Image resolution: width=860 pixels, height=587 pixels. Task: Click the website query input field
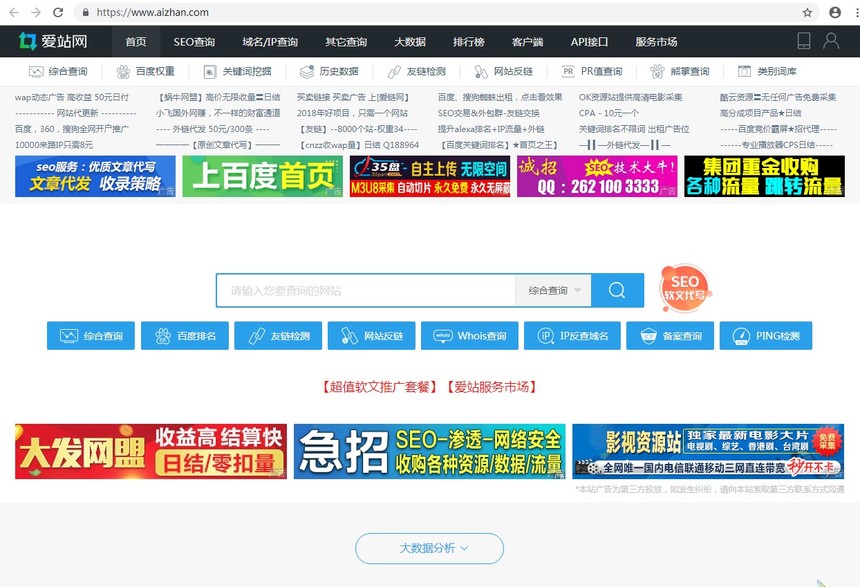366,290
